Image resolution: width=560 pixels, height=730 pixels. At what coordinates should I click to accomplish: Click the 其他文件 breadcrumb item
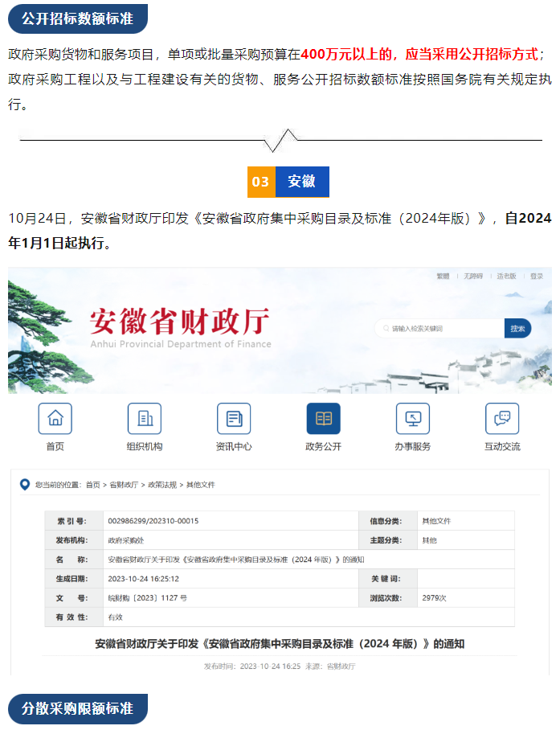click(x=201, y=485)
